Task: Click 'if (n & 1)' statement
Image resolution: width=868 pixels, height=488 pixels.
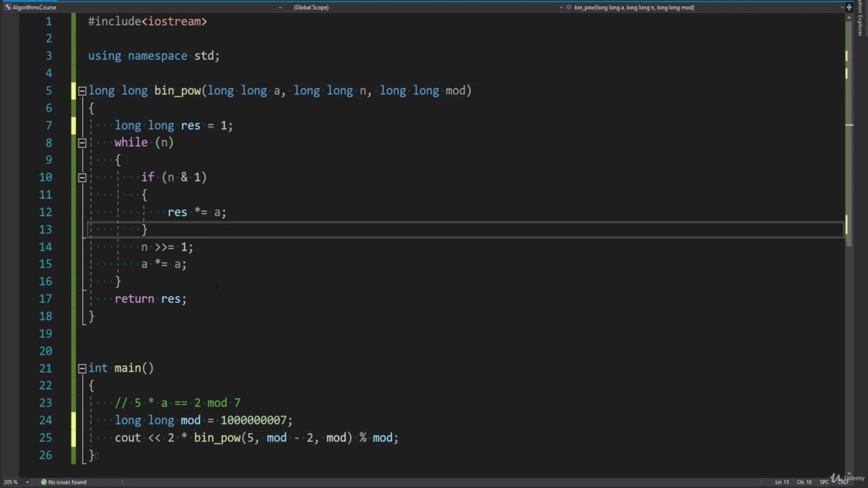Action: pyautogui.click(x=174, y=178)
